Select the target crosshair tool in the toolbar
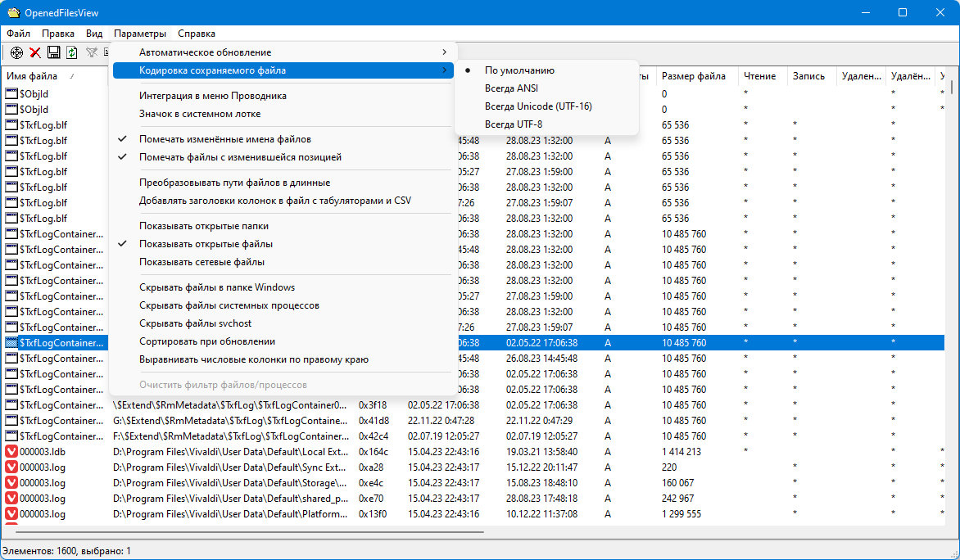 [16, 52]
